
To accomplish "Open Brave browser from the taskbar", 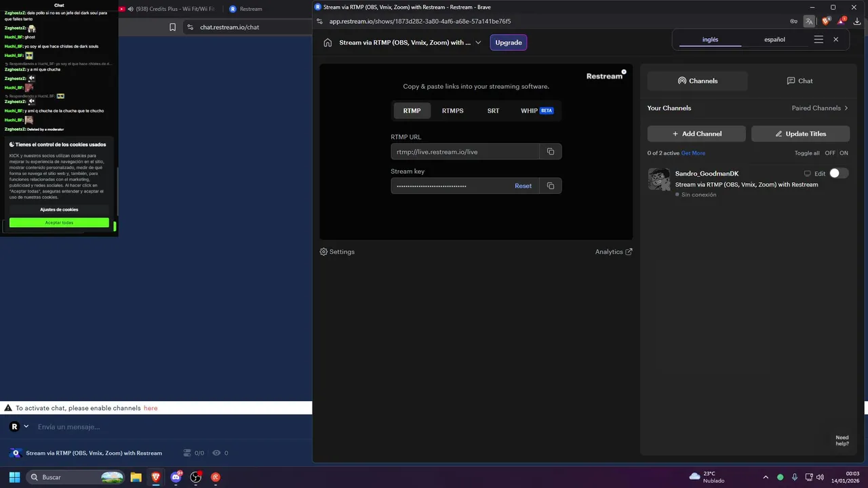I will pyautogui.click(x=156, y=477).
